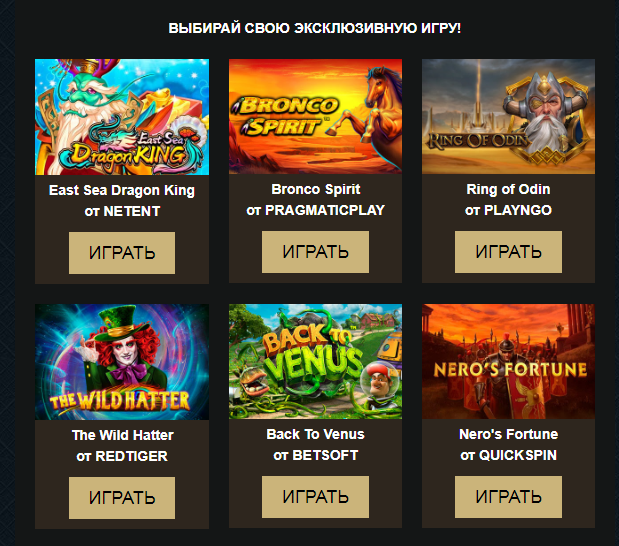Select The Wild Hatter title text

[x=123, y=435]
